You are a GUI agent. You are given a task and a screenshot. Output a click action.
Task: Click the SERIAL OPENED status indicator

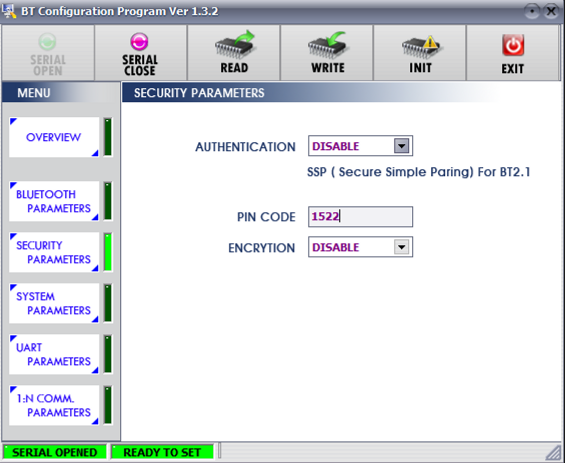coord(55,452)
